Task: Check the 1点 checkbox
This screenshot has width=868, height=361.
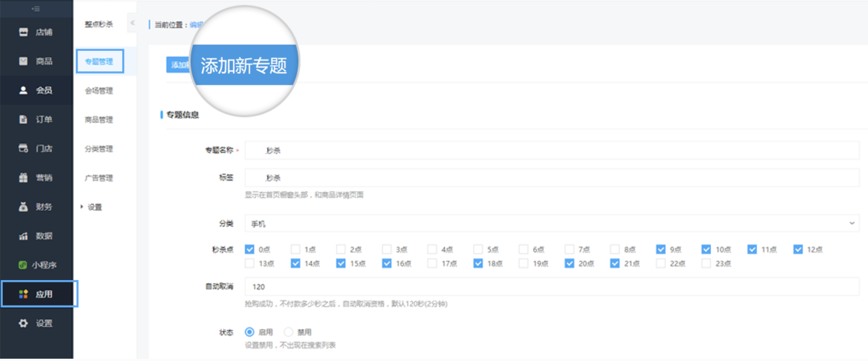Action: (x=296, y=249)
